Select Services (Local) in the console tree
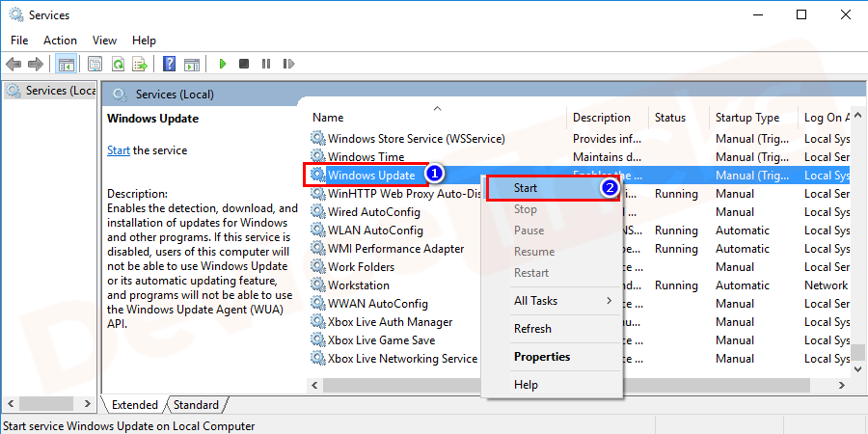 53,91
